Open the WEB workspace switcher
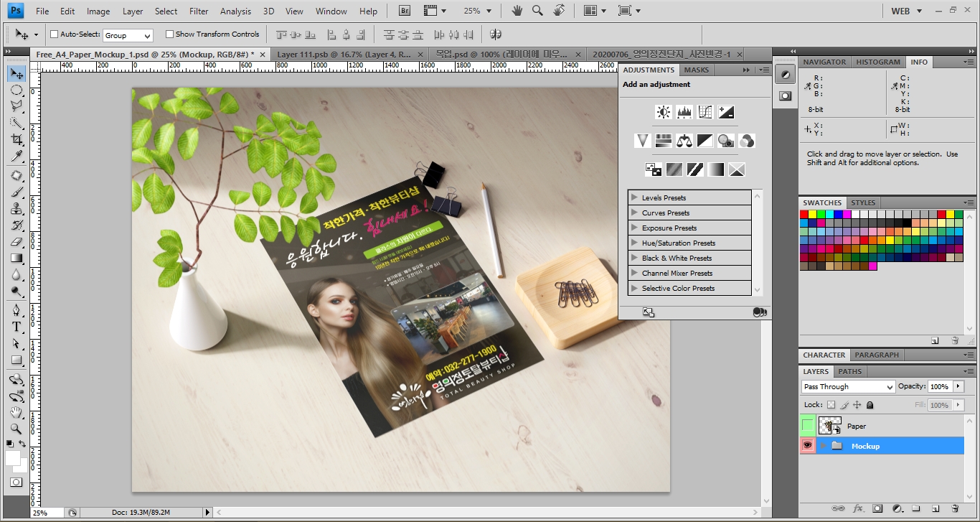980x522 pixels. coord(908,11)
